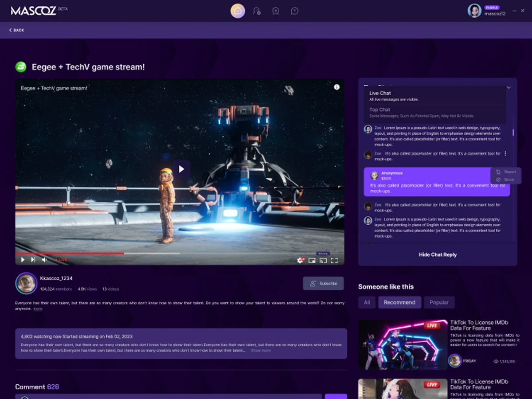Play the video with center play button
Image resolution: width=532 pixels, height=399 pixels.
click(181, 169)
